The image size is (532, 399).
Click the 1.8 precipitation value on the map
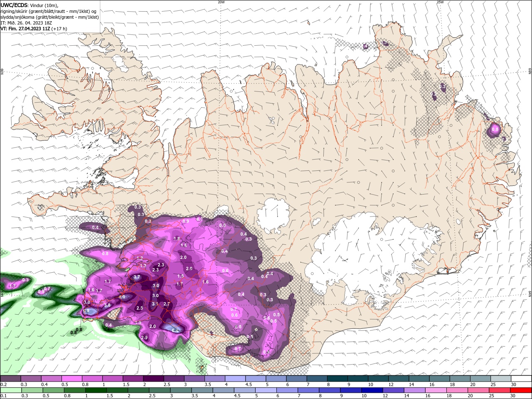coord(177,239)
